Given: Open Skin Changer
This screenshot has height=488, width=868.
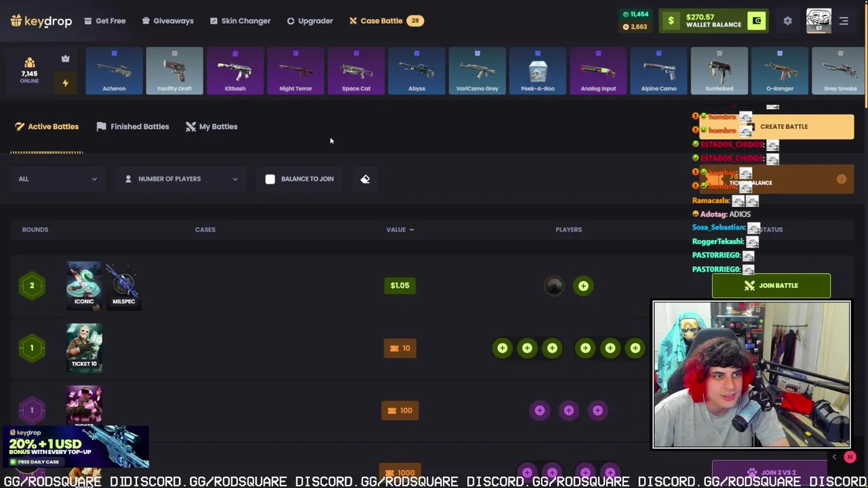Looking at the screenshot, I should [x=240, y=21].
